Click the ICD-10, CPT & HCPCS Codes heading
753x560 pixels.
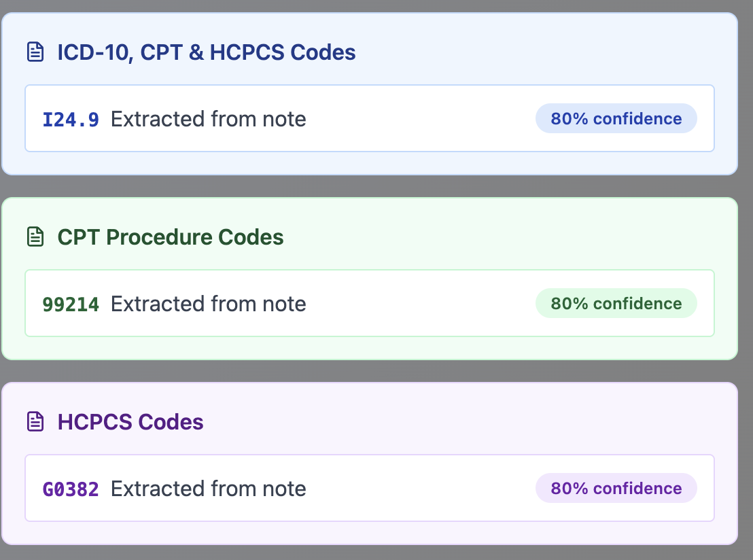point(207,52)
